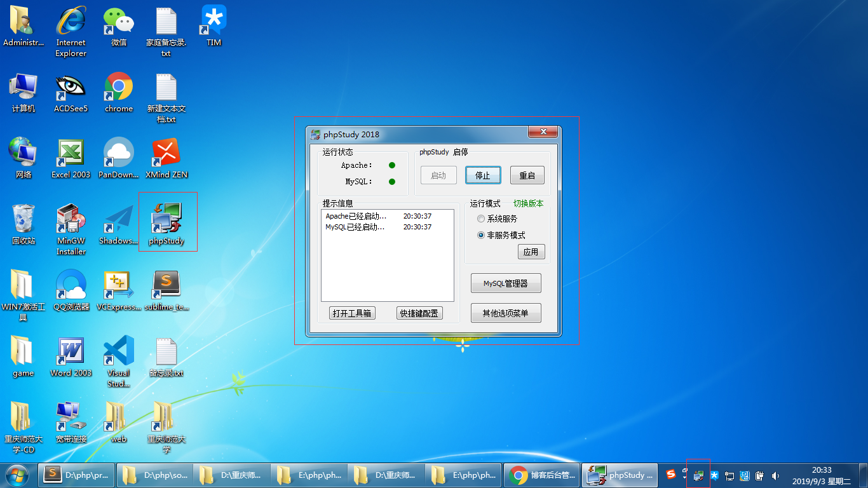The height and width of the screenshot is (488, 868).
Task: Select the 宽带连接 desktop shortcut
Action: coord(71,422)
